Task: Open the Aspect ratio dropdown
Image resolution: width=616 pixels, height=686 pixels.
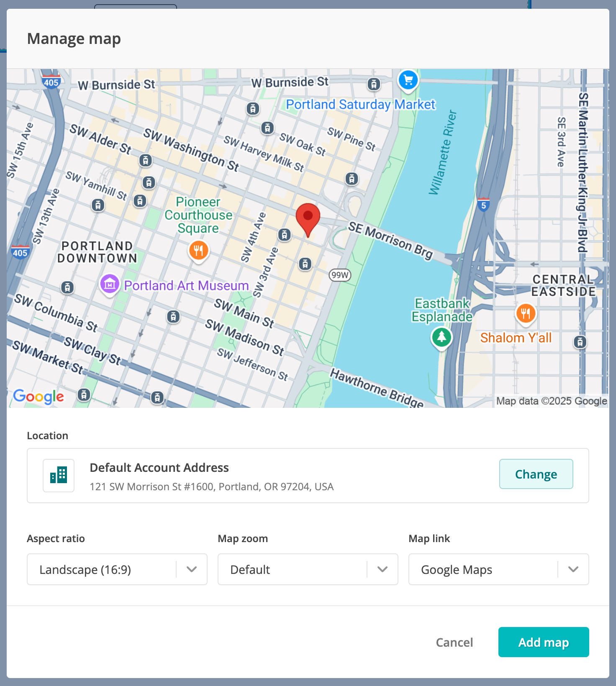Action: coord(117,569)
